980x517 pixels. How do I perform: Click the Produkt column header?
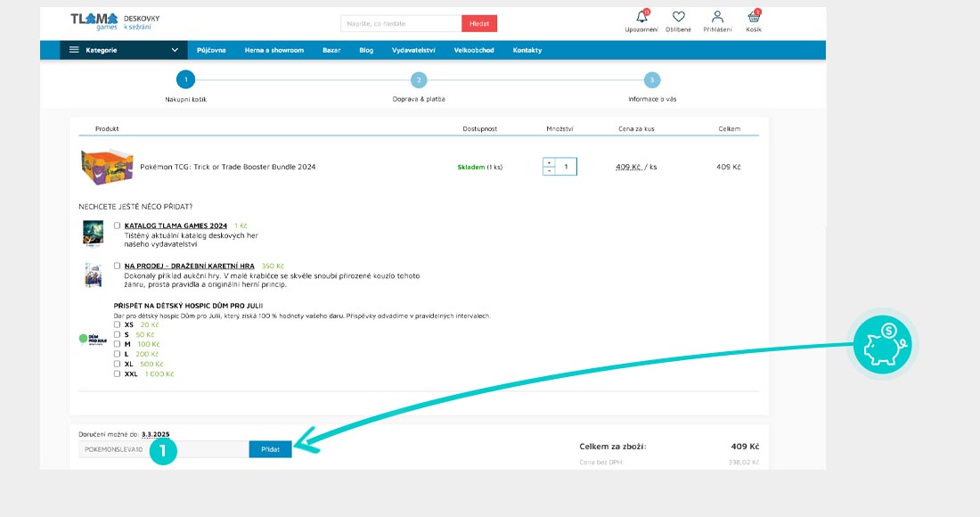(x=107, y=128)
